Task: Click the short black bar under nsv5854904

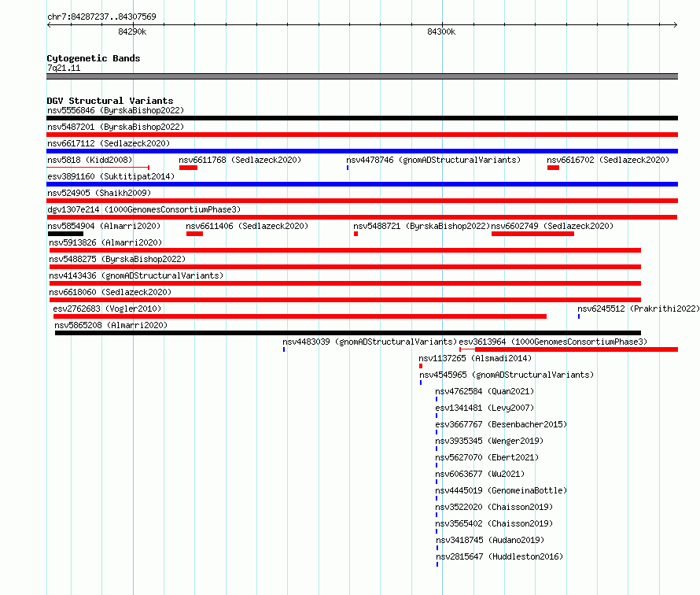Action: [x=65, y=234]
